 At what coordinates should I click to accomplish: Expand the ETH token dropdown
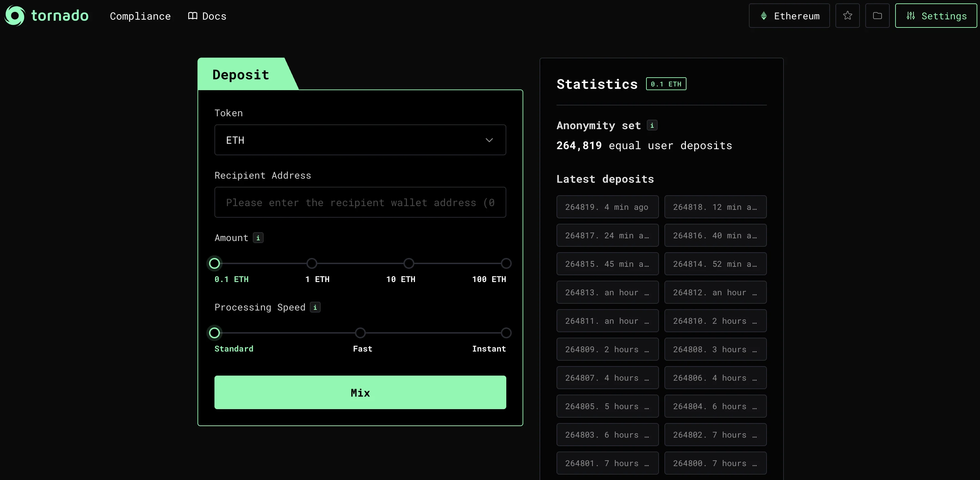tap(360, 140)
